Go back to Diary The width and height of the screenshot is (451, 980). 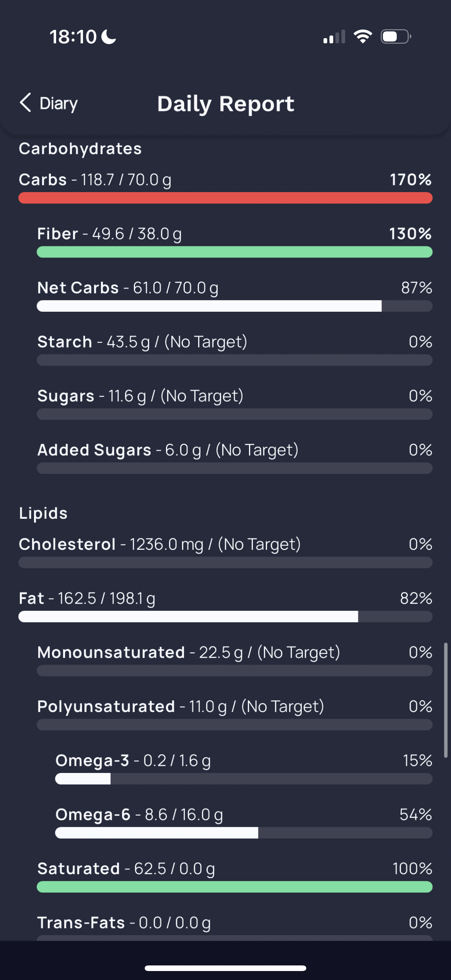49,103
